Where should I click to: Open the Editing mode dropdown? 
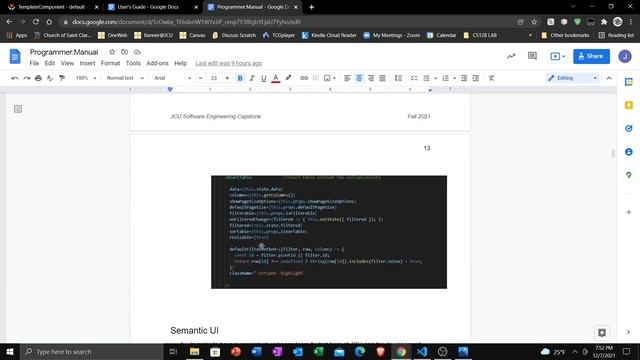[573, 78]
